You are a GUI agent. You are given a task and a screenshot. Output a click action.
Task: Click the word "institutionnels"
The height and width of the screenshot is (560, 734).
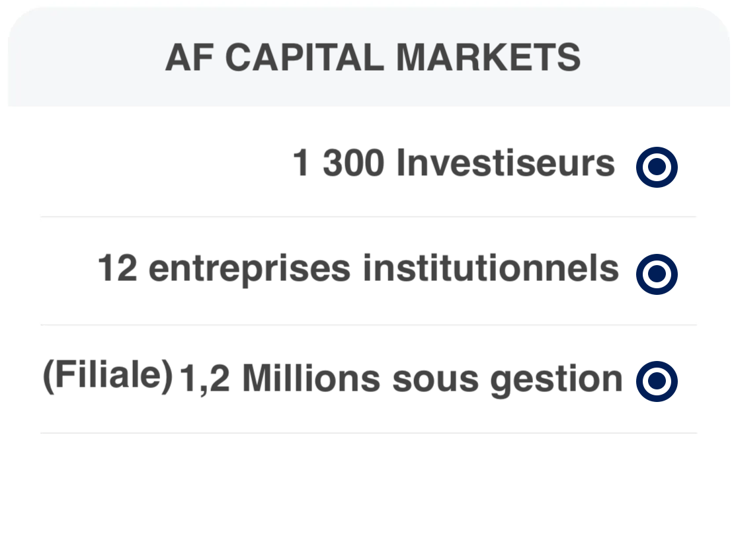[491, 269]
